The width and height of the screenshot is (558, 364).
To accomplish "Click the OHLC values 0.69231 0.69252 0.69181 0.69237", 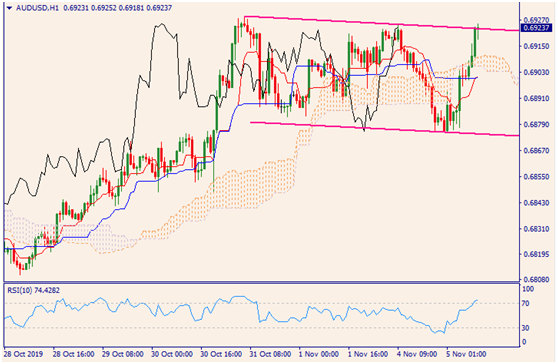I will [x=117, y=7].
